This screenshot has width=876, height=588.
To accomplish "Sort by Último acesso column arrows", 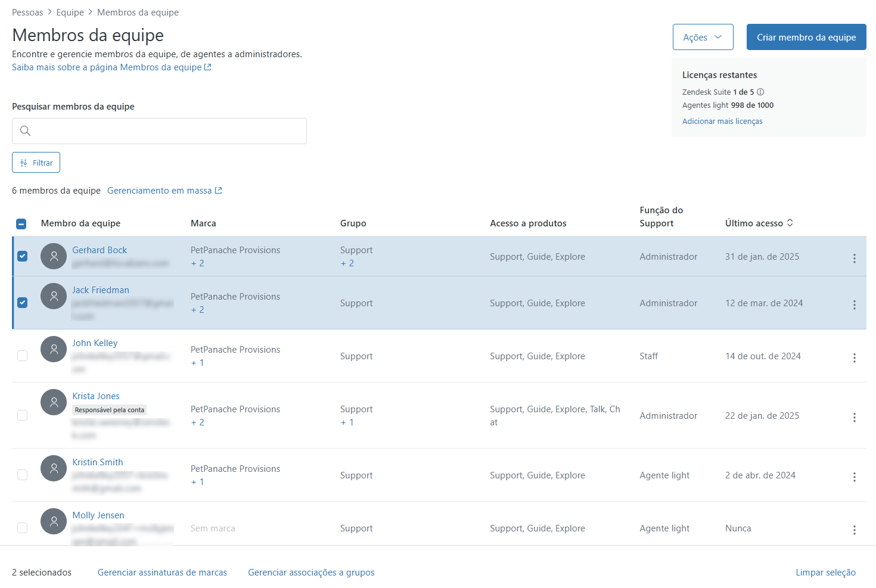I will pyautogui.click(x=790, y=223).
